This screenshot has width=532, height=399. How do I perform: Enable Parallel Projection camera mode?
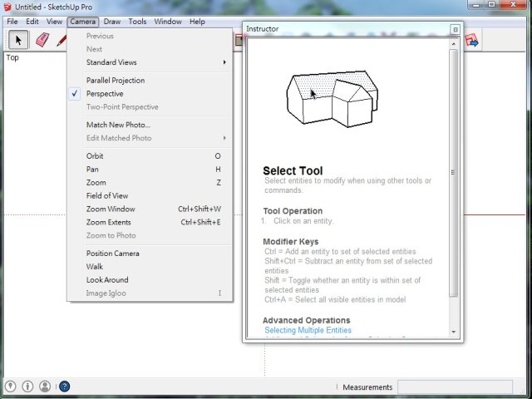[x=150, y=81]
